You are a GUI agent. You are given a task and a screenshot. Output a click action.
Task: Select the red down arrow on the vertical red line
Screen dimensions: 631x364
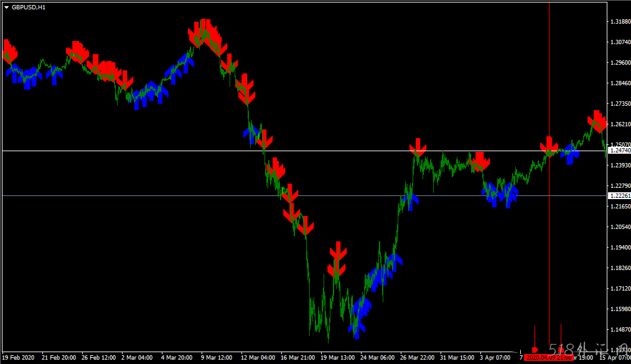point(549,146)
